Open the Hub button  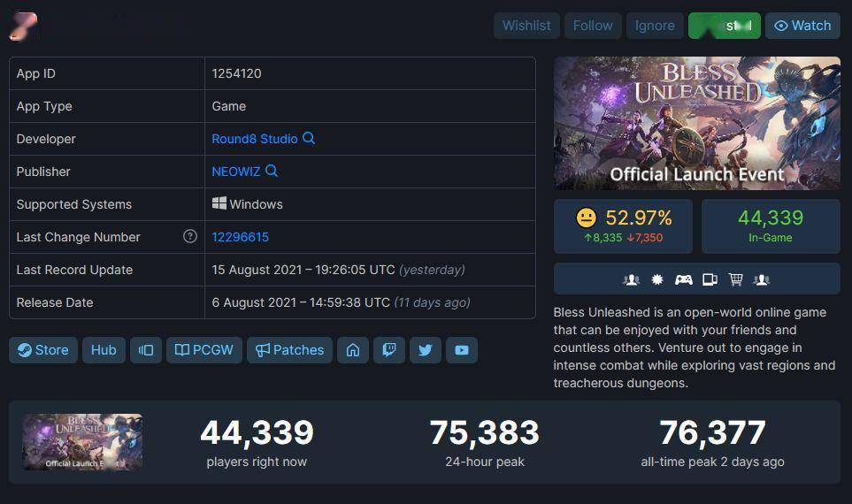coord(104,350)
